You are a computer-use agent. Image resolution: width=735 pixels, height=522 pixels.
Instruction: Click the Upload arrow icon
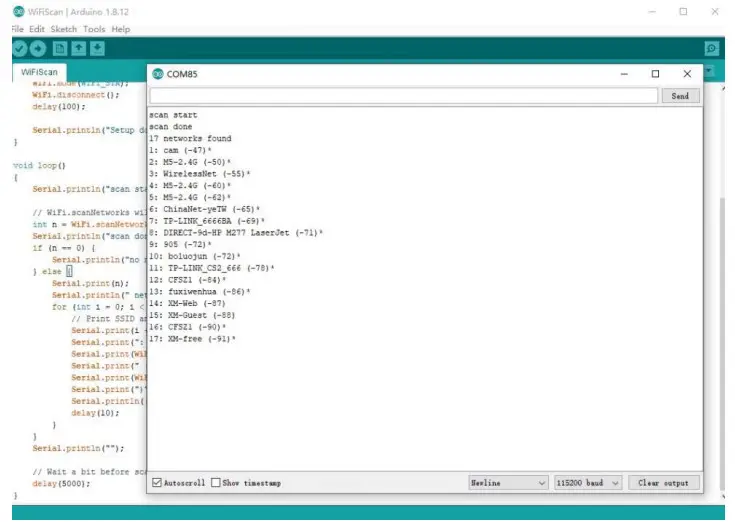[x=38, y=48]
